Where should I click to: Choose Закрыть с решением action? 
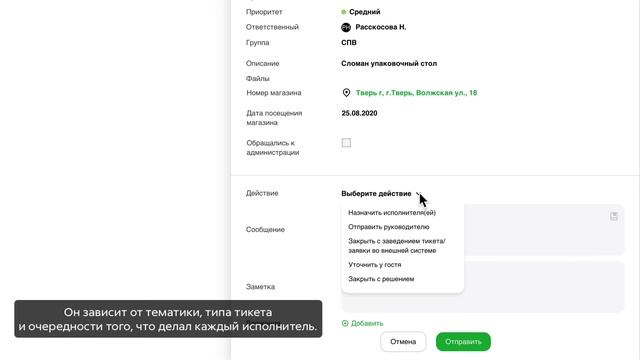point(381,279)
